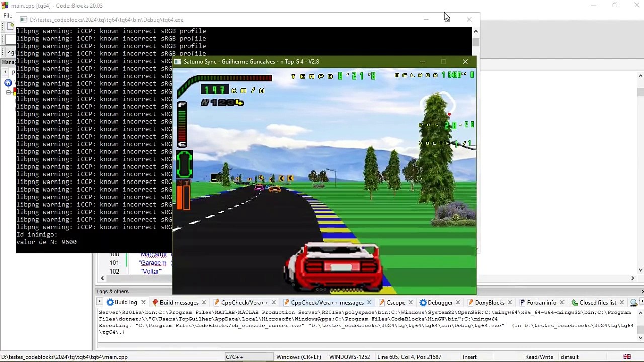Click the 'default' profile text in the status bar
This screenshot has width=644, height=362.
point(570,357)
